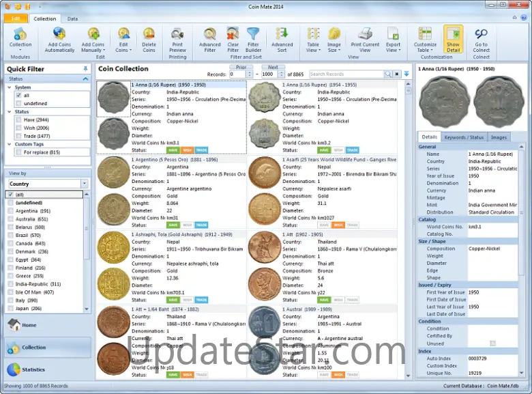Click Print Current View
Viewport: 532px width, 394px height.
(365, 40)
